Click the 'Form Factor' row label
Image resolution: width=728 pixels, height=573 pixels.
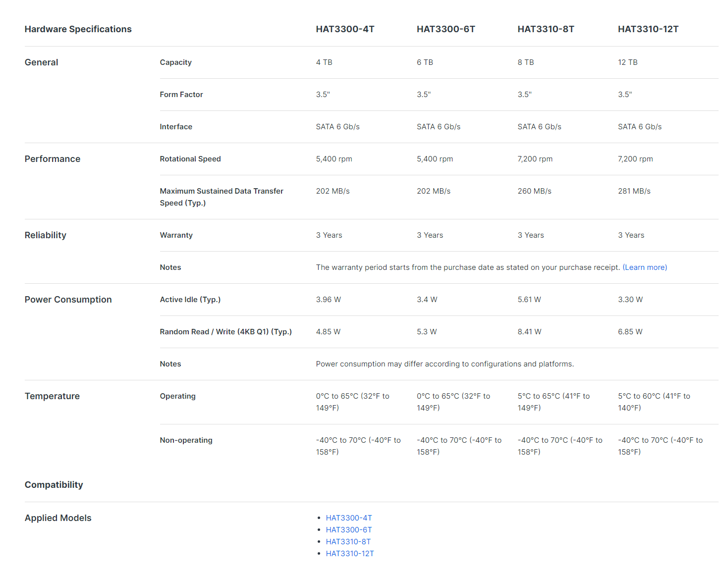coord(181,95)
